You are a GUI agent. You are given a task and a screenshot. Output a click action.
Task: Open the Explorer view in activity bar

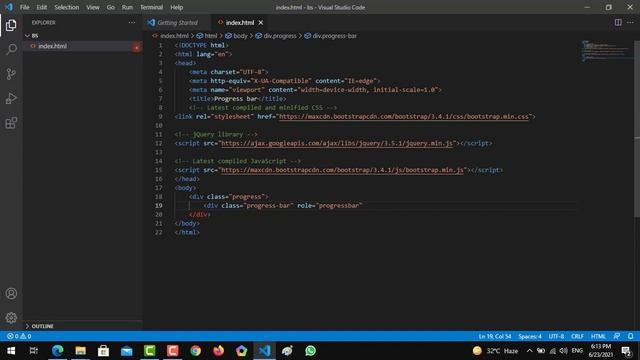11,25
